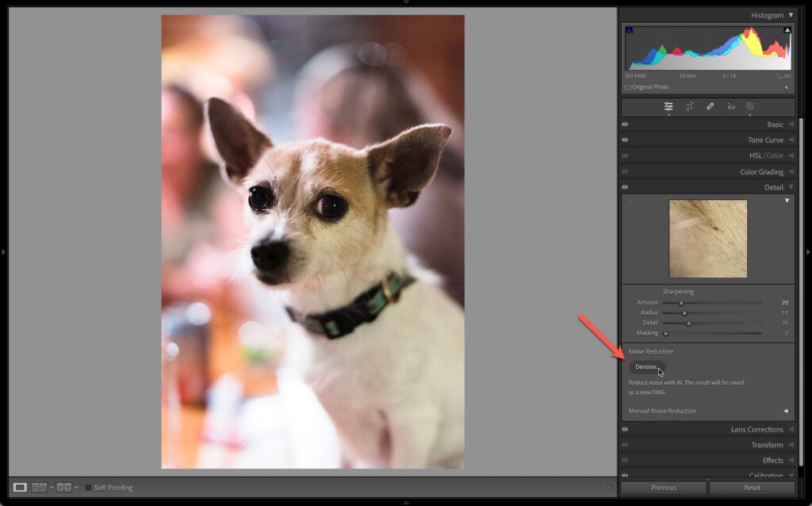Toggle Tone Curve panel visibility eye
The height and width of the screenshot is (506, 812).
click(625, 140)
